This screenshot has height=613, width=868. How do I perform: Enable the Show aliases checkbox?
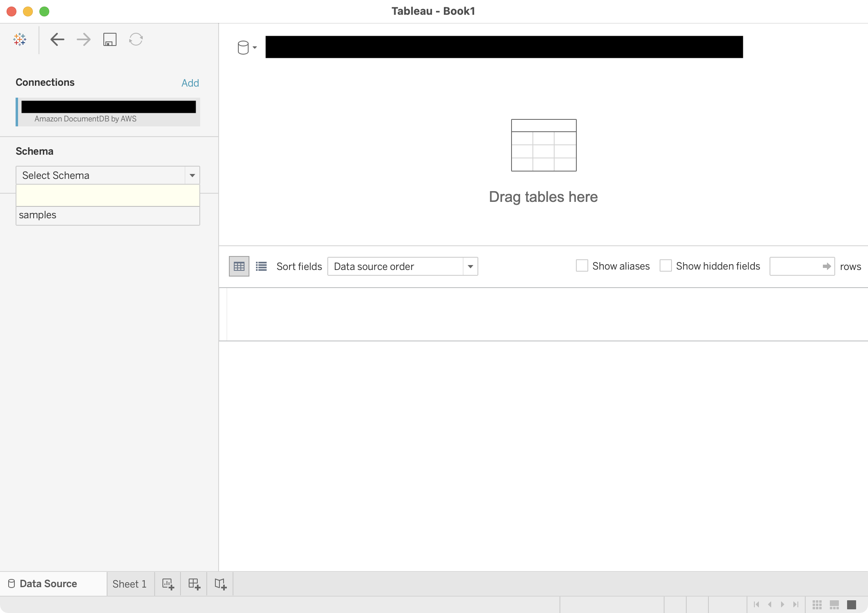(582, 266)
